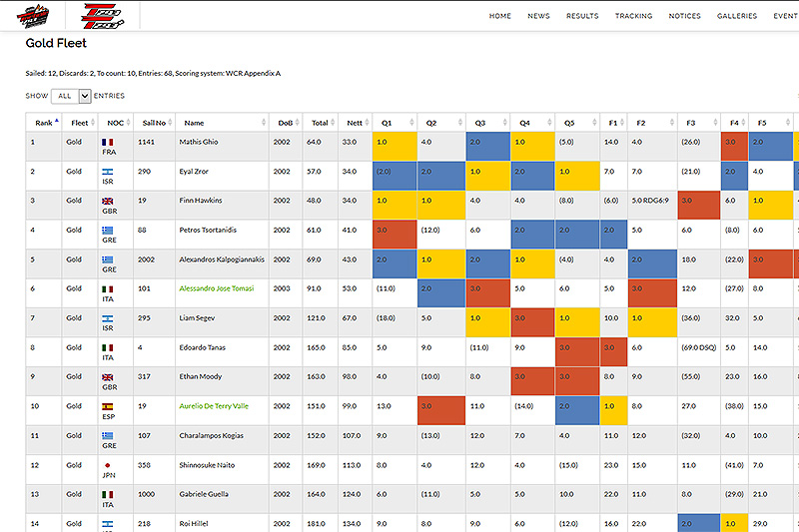Sort table by Nett column
The image size is (799, 532).
[x=355, y=123]
